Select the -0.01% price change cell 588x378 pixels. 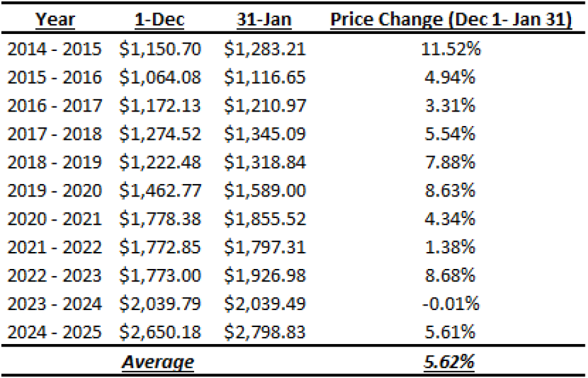tap(451, 304)
